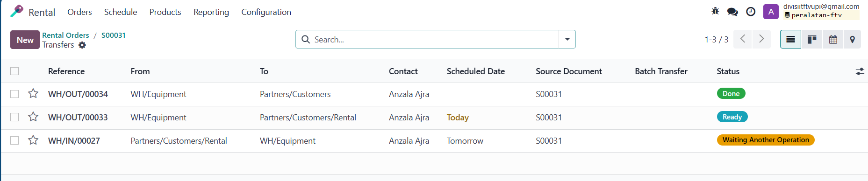Open the debug bug icon menu
The height and width of the screenshot is (181, 868).
click(x=715, y=11)
